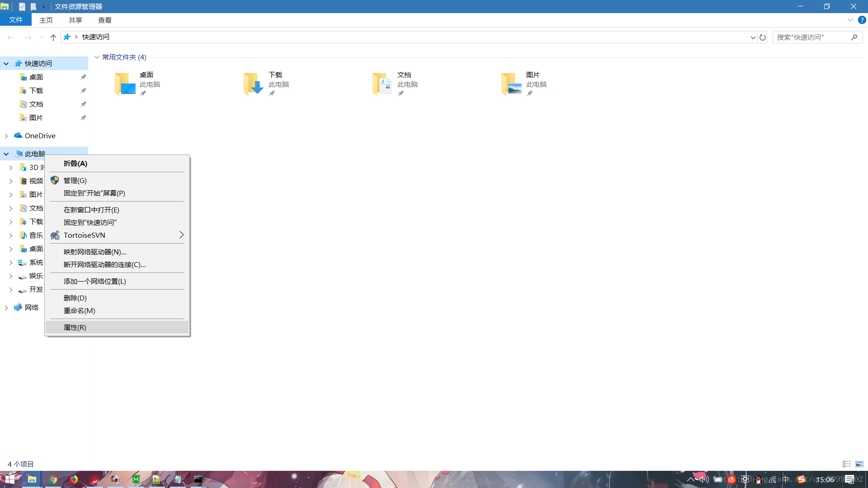This screenshot has height=488, width=868.
Task: Choose 管理(G) from the context menu
Action: coord(75,180)
